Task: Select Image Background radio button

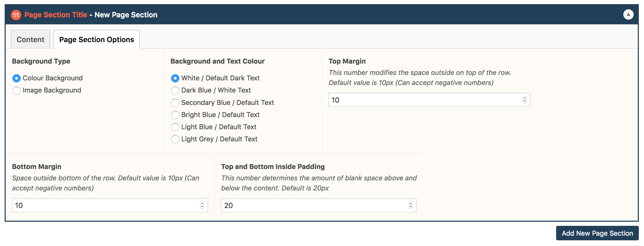Action: 17,90
